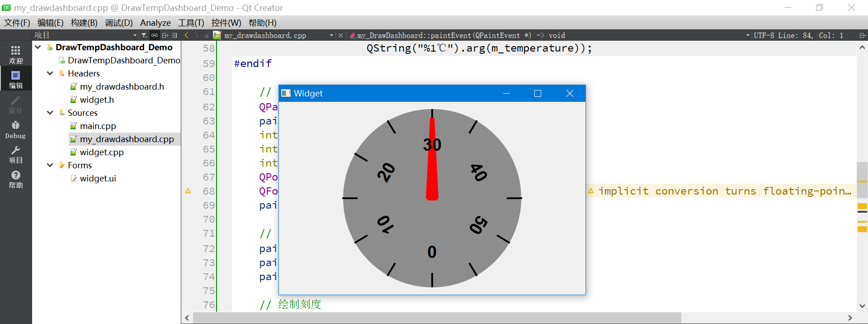
Task: Open the symbol list for paintEvent function
Action: pyautogui.click(x=457, y=35)
